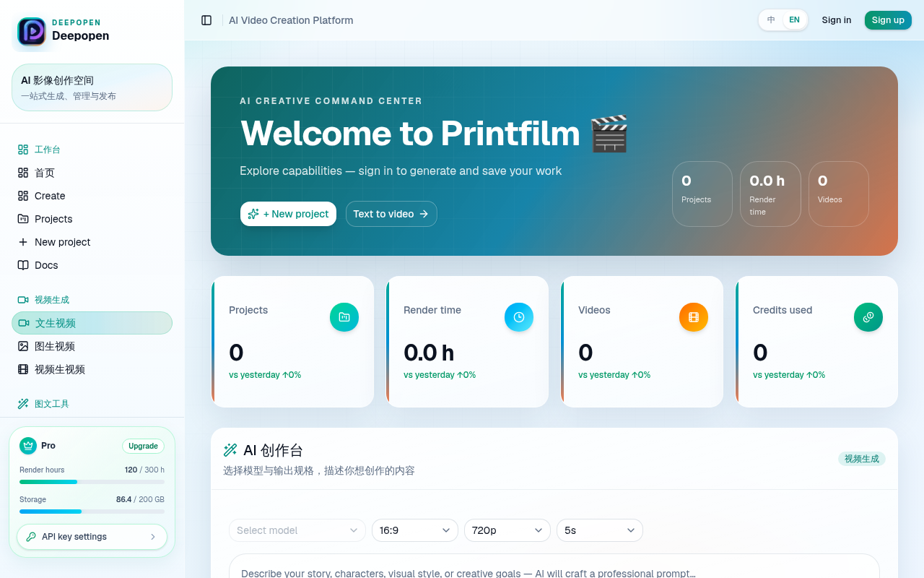Open Create in the sidebar
This screenshot has width=924, height=578.
pyautogui.click(x=92, y=196)
